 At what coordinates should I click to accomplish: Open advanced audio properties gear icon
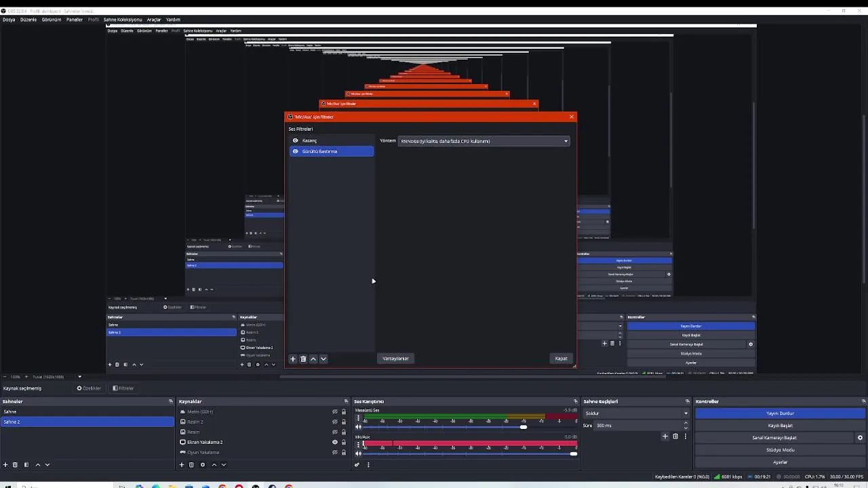click(357, 465)
